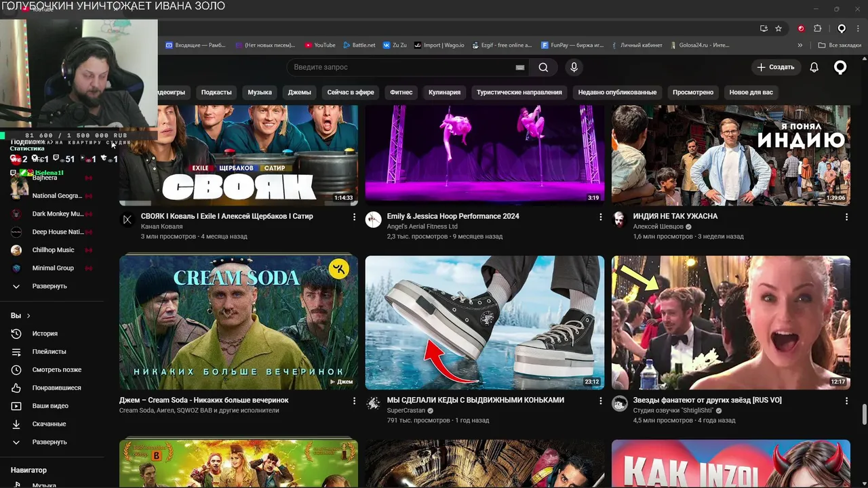
Task: Play the СВОЯК video thumbnail
Action: coord(239,155)
